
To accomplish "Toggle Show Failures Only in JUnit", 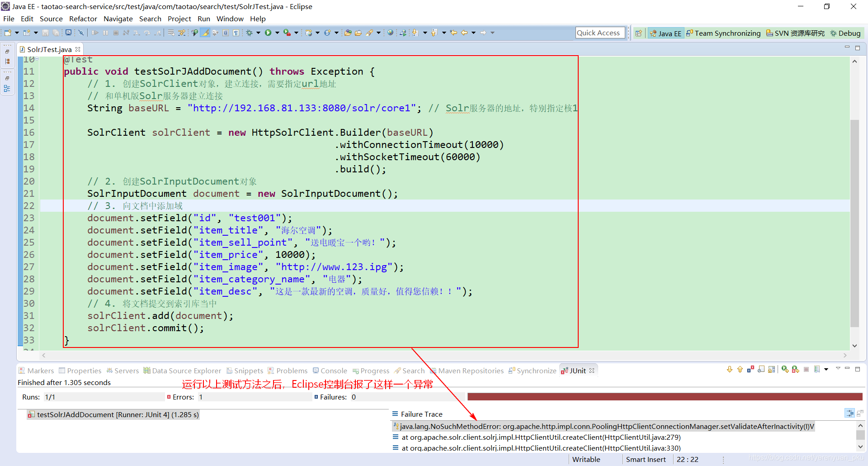I will click(750, 370).
